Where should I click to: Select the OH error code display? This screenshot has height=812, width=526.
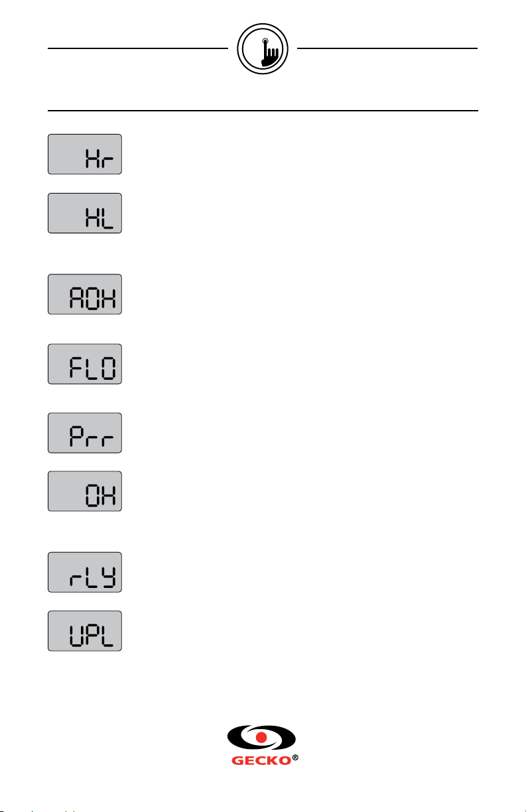point(85,491)
